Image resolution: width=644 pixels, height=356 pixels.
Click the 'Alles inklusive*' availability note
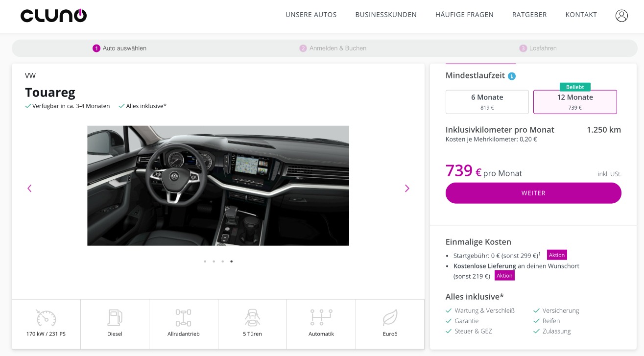[146, 106]
